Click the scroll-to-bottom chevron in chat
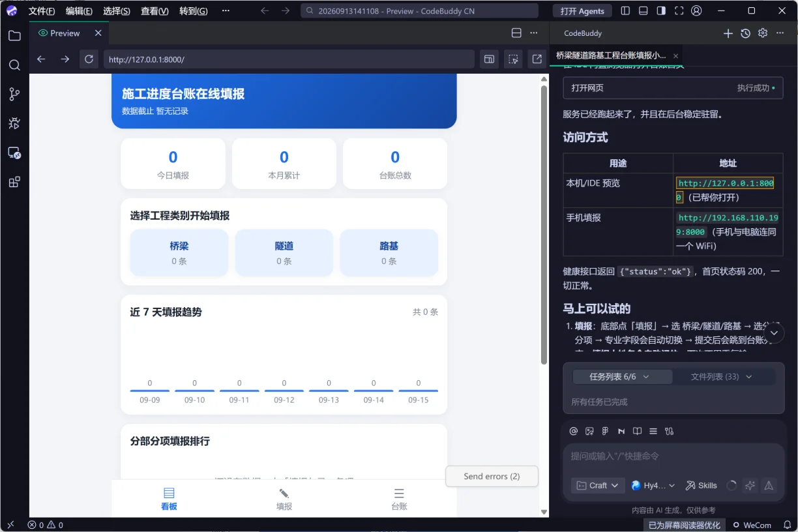 (774, 332)
